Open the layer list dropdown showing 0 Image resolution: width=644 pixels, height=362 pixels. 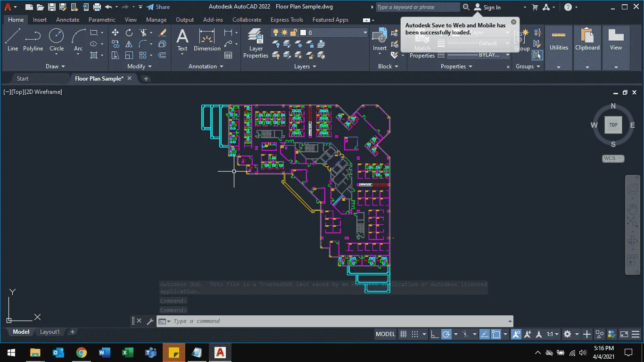click(319, 33)
